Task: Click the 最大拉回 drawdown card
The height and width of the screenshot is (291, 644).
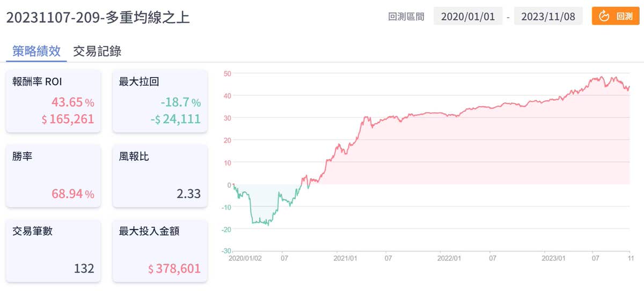Action: pos(159,100)
